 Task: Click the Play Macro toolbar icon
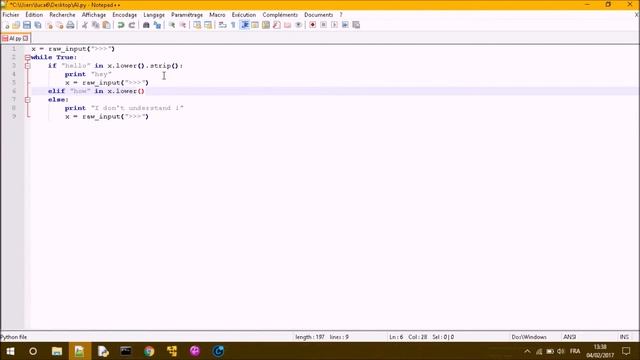[x=334, y=25]
